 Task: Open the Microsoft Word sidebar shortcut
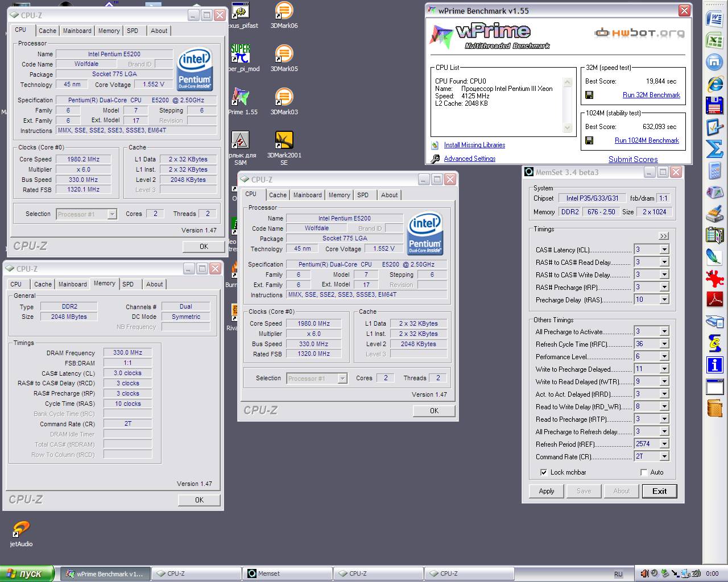(x=714, y=18)
